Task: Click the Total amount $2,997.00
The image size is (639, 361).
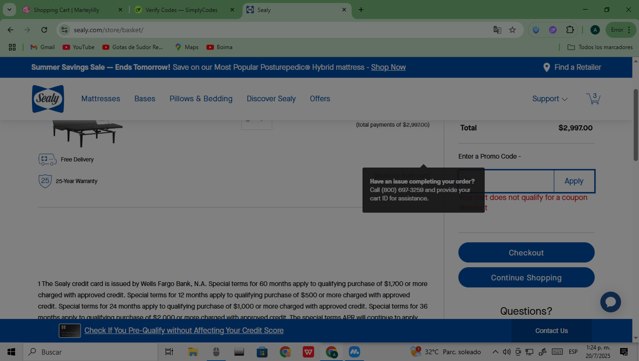Action: 575,128
